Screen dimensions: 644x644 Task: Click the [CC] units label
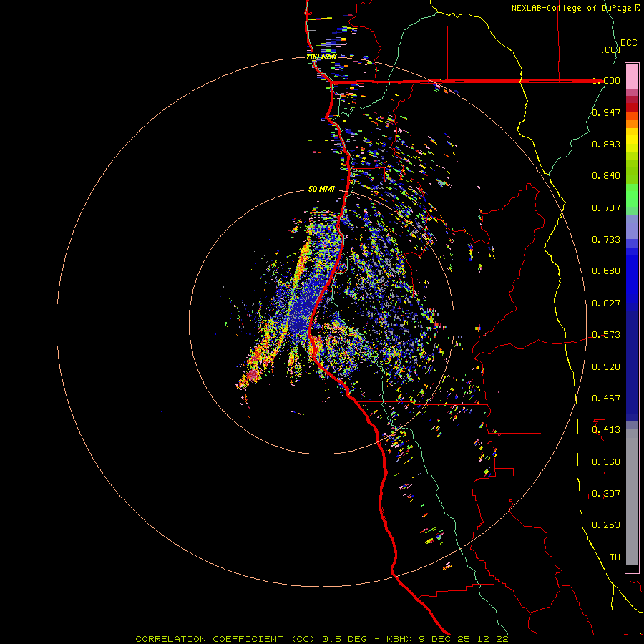(610, 49)
